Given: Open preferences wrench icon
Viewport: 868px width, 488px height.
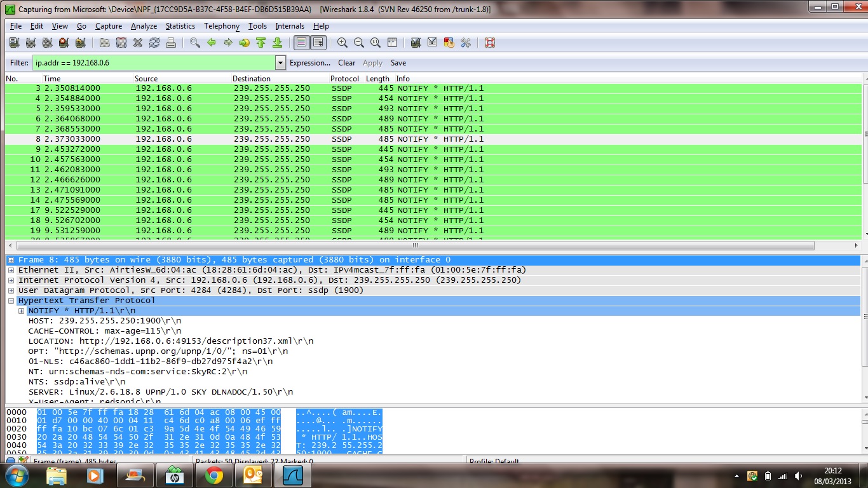Looking at the screenshot, I should click(x=466, y=43).
